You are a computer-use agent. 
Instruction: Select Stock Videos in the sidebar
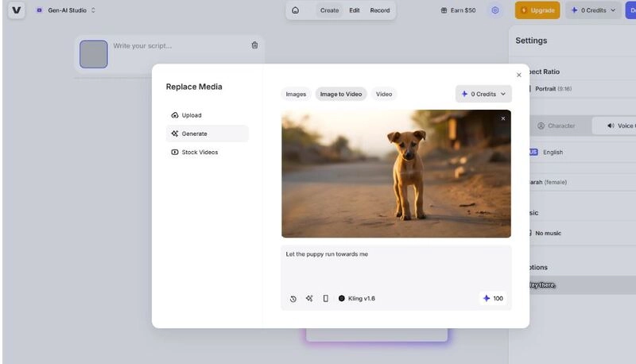pyautogui.click(x=199, y=152)
